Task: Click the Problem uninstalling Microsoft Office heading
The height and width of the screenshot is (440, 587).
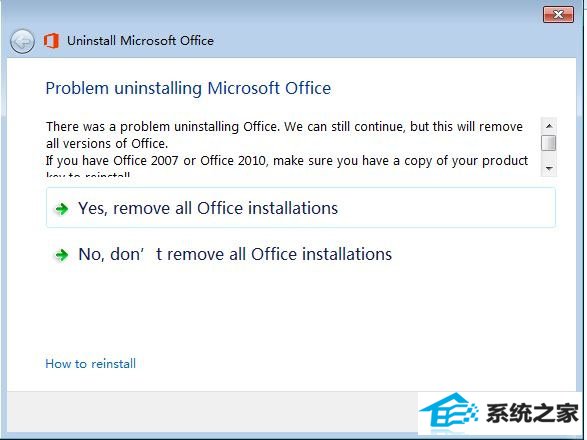Action: (x=188, y=88)
